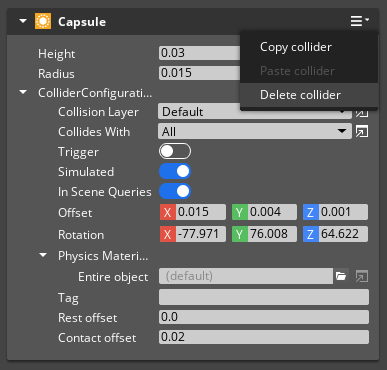
Task: Click the In Scene Queries label
Action: click(x=105, y=192)
